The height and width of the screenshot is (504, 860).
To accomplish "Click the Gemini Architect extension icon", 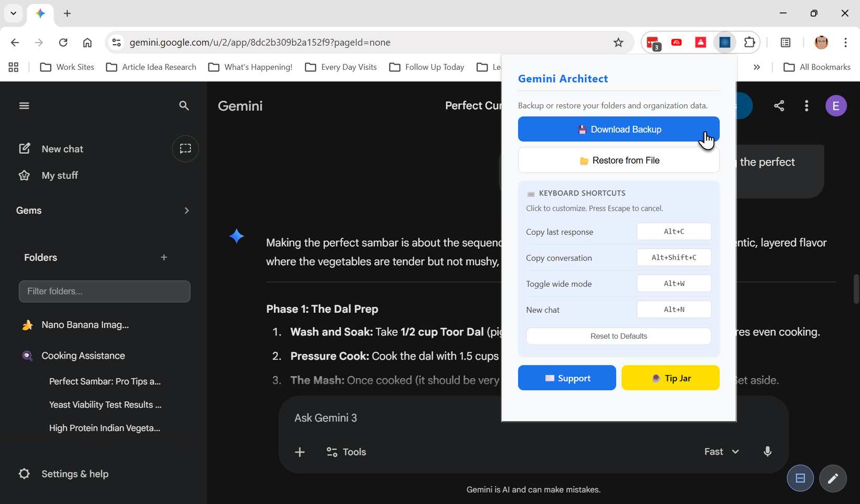I will tap(724, 42).
